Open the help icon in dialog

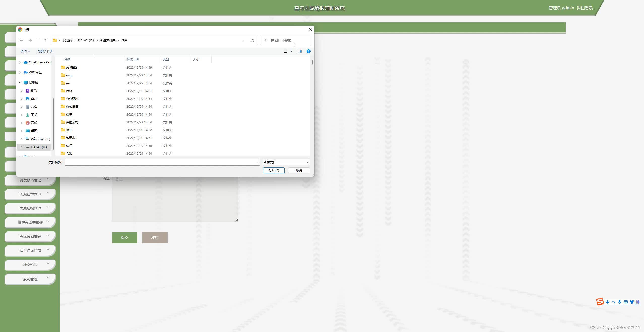308,51
